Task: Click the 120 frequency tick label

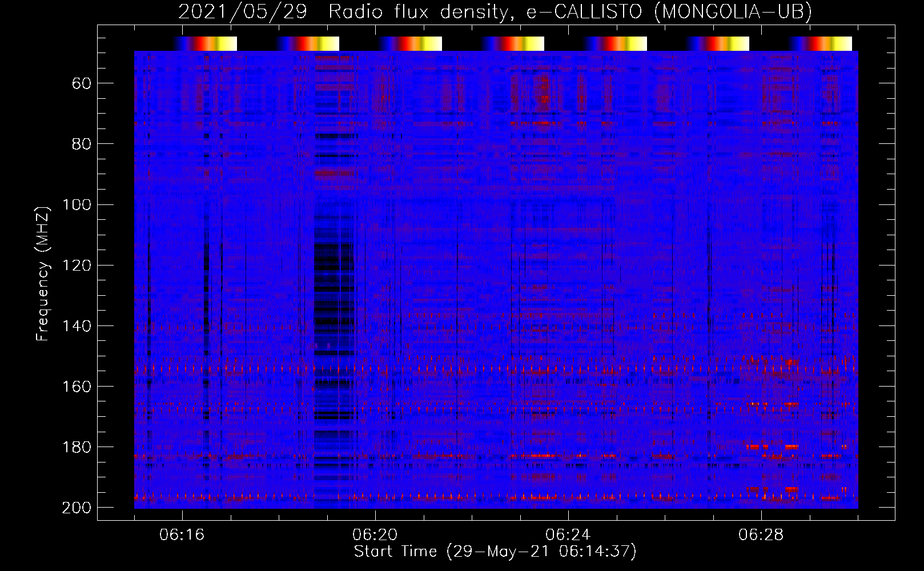Action: [x=77, y=266]
